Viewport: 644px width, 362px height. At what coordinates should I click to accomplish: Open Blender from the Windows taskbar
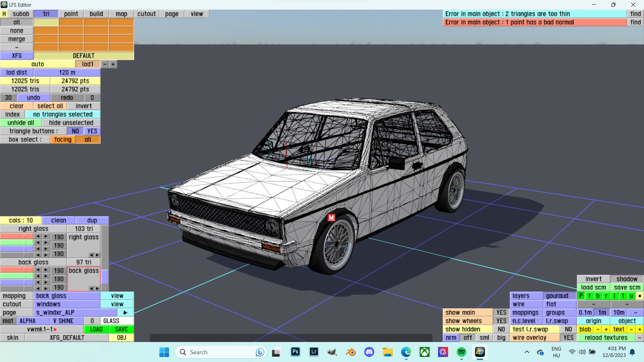tap(351, 352)
